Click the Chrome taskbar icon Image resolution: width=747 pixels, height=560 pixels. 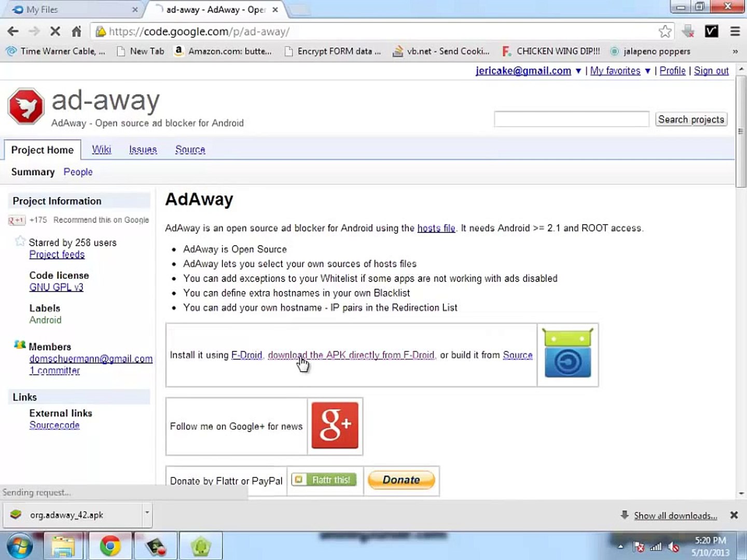coord(110,547)
